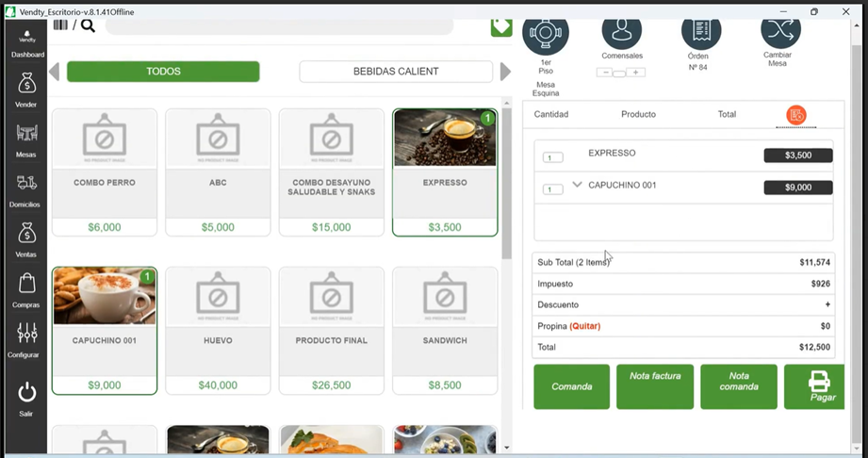Click the CAPUCHINO 001 quantity field
Screen dimensions: 868x458
click(552, 189)
